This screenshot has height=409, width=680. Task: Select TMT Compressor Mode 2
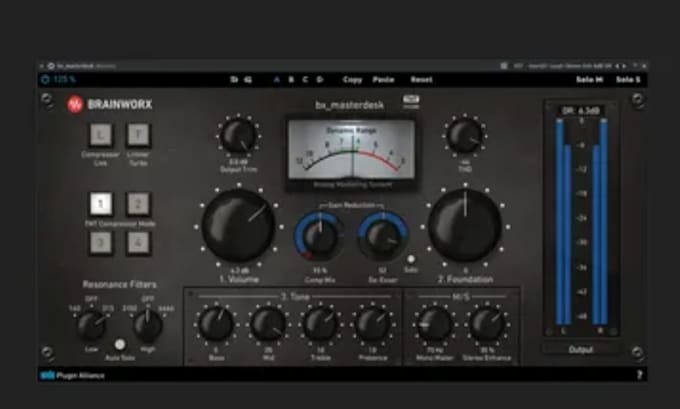coord(138,204)
